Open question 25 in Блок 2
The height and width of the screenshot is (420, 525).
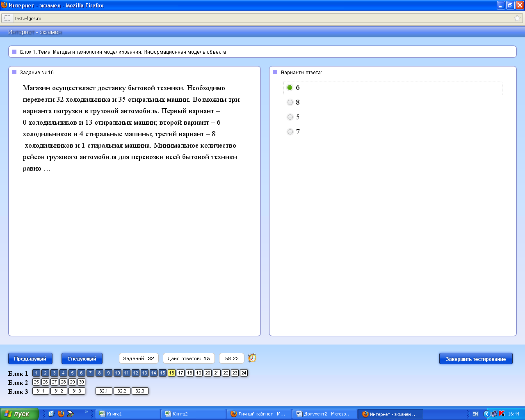[36, 382]
